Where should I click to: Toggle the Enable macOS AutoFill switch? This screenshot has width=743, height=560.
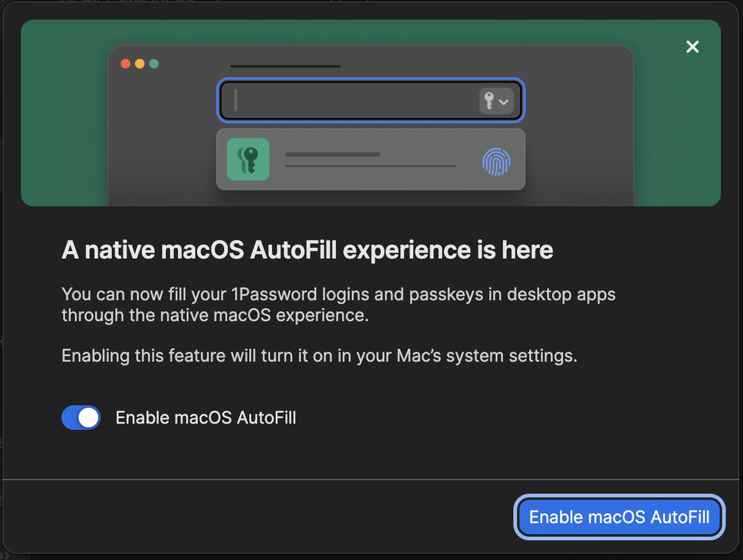(x=81, y=418)
